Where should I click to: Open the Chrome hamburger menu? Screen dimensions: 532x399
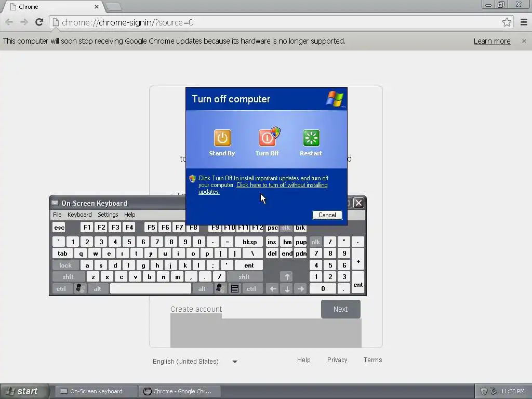524,22
